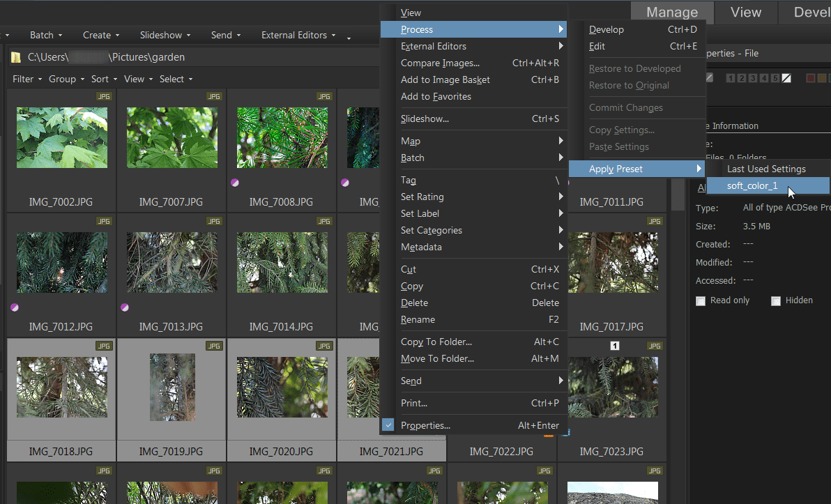Clear rating with the slash icon
This screenshot has height=504, width=831.
786,78
